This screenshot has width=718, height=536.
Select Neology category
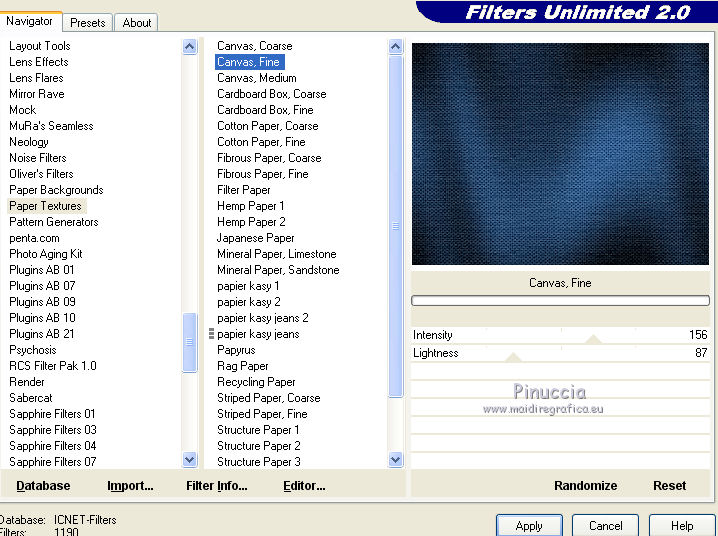click(x=28, y=142)
